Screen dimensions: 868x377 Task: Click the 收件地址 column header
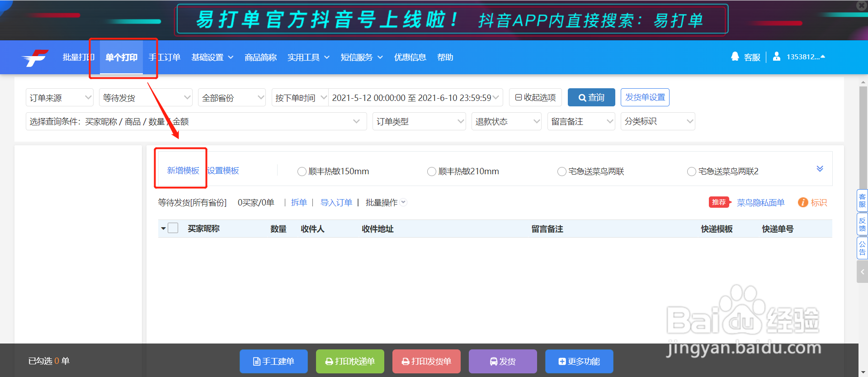pos(377,229)
